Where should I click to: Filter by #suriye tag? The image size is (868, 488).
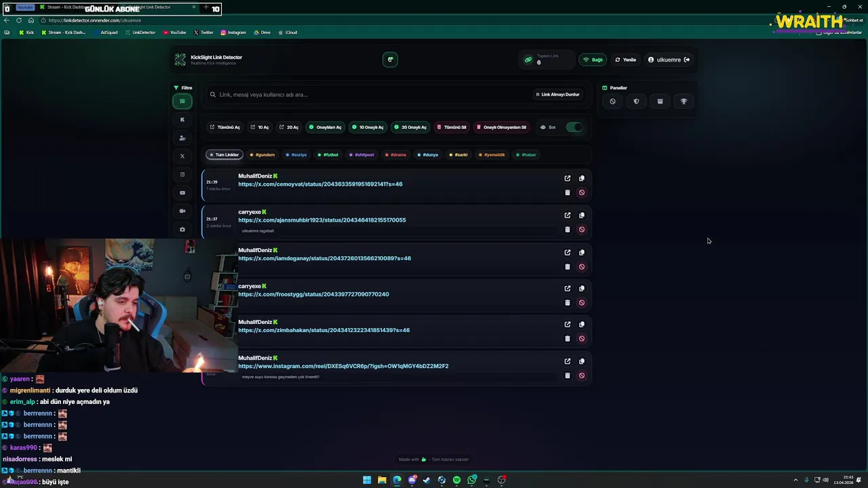click(296, 155)
